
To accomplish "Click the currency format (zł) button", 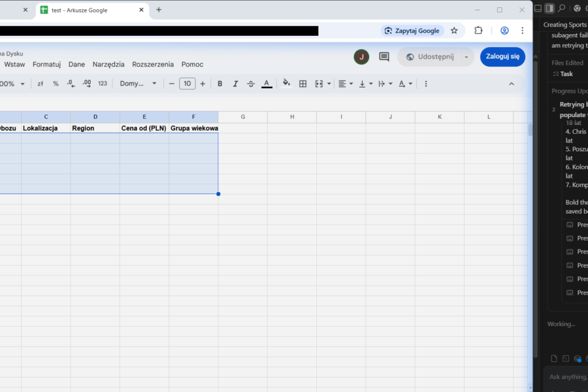I will [x=40, y=84].
